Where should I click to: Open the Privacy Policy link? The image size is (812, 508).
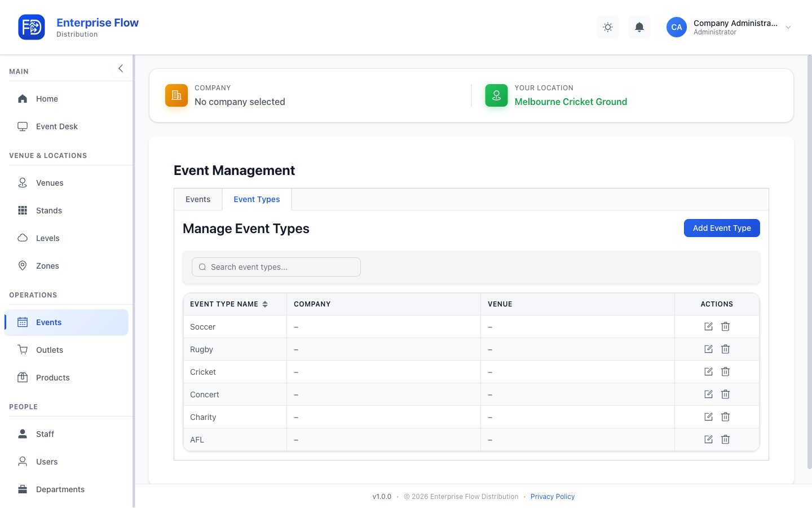pyautogui.click(x=553, y=497)
